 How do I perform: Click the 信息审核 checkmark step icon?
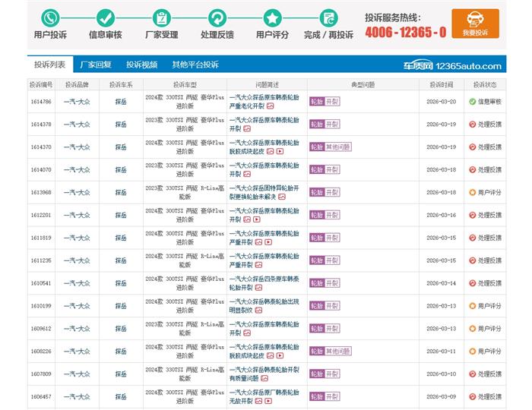click(105, 18)
